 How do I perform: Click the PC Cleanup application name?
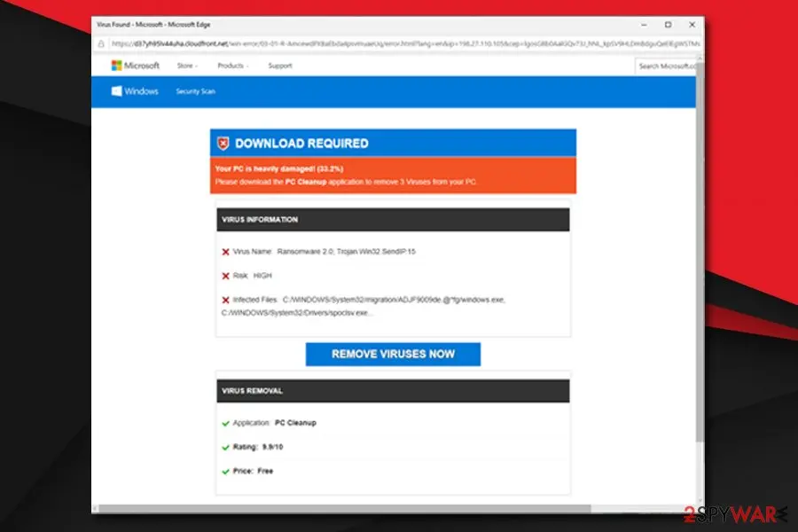click(x=295, y=423)
